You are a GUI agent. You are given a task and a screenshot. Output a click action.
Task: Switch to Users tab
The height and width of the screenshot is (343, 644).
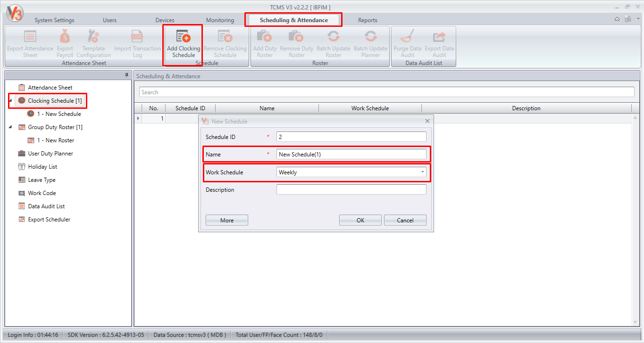pos(109,20)
